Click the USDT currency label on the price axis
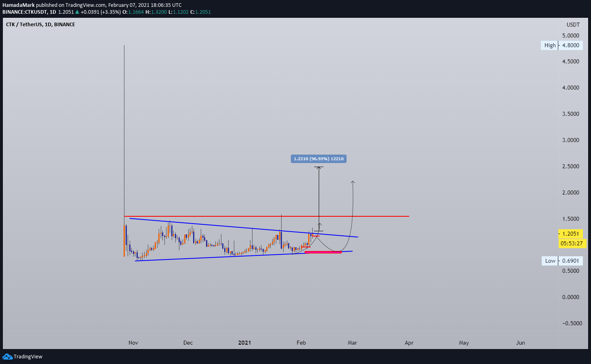 pos(573,25)
